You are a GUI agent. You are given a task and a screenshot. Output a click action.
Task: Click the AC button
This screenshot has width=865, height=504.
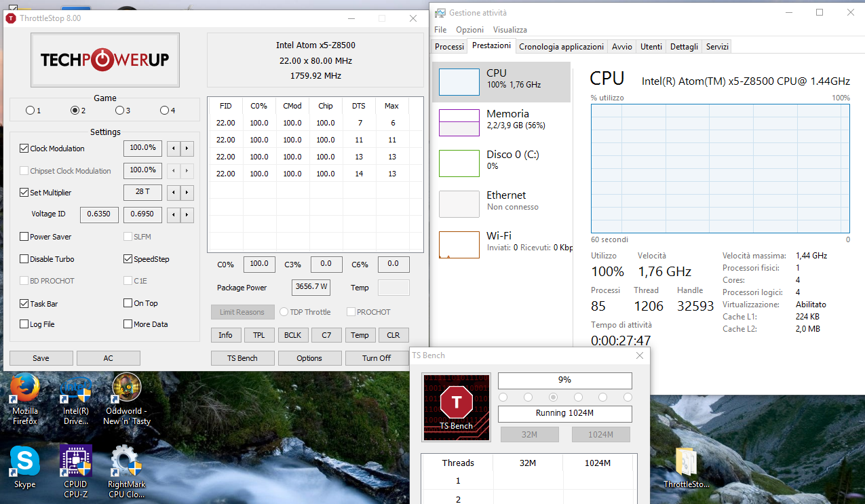pos(108,358)
